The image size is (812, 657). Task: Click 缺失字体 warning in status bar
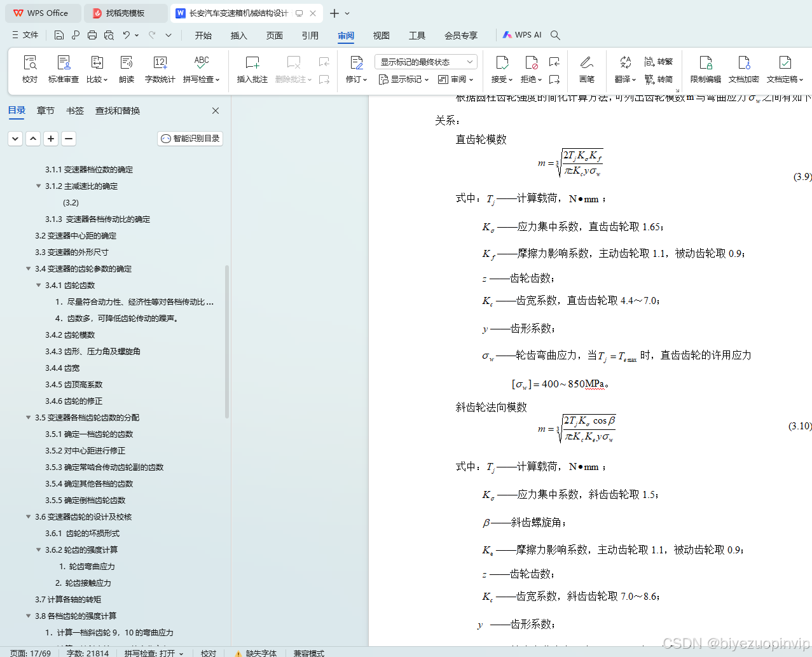click(x=256, y=653)
